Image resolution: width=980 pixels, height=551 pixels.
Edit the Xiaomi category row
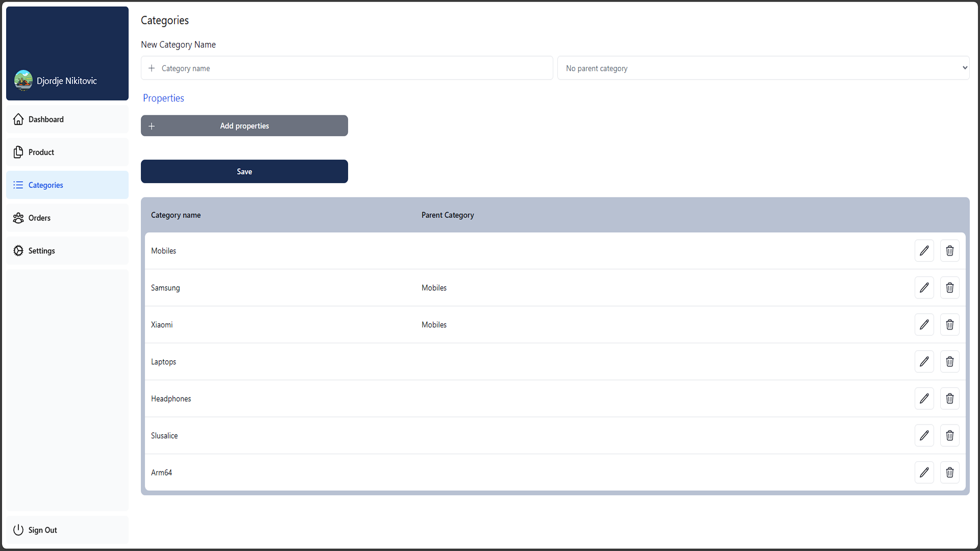pyautogui.click(x=924, y=324)
